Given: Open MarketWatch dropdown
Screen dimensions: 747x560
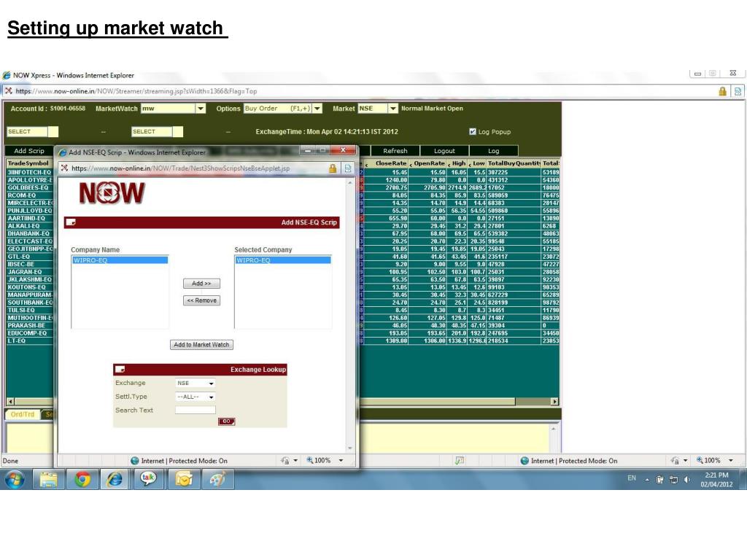Looking at the screenshot, I should point(201,109).
